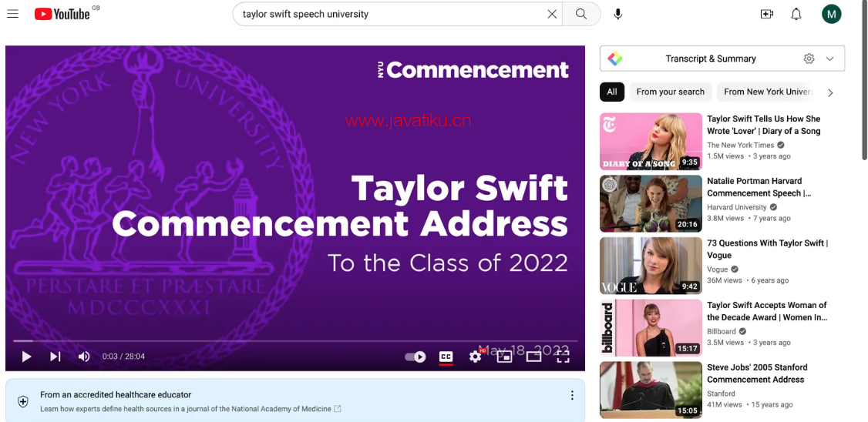Viewport: 868px width, 422px height.
Task: Open the account avatar menu
Action: [x=832, y=14]
